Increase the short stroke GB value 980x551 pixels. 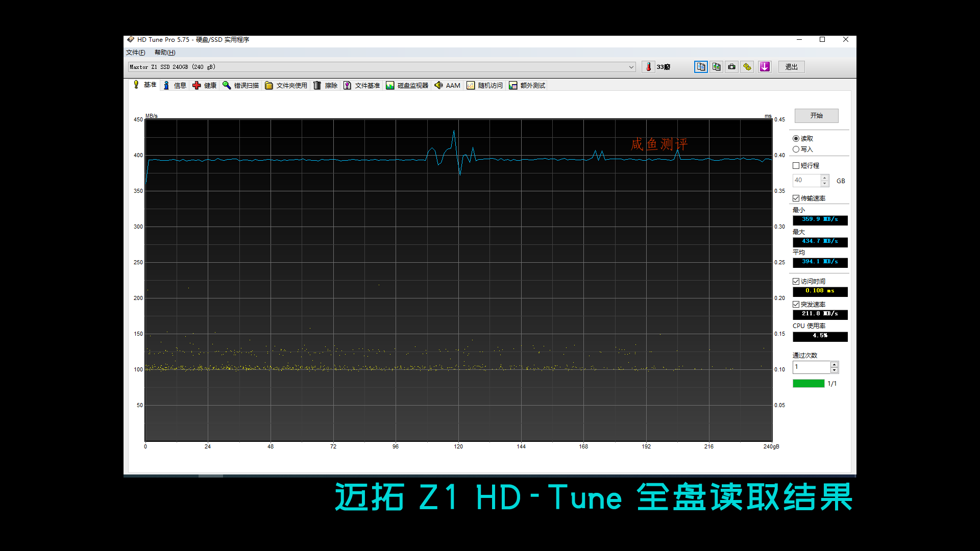[825, 178]
